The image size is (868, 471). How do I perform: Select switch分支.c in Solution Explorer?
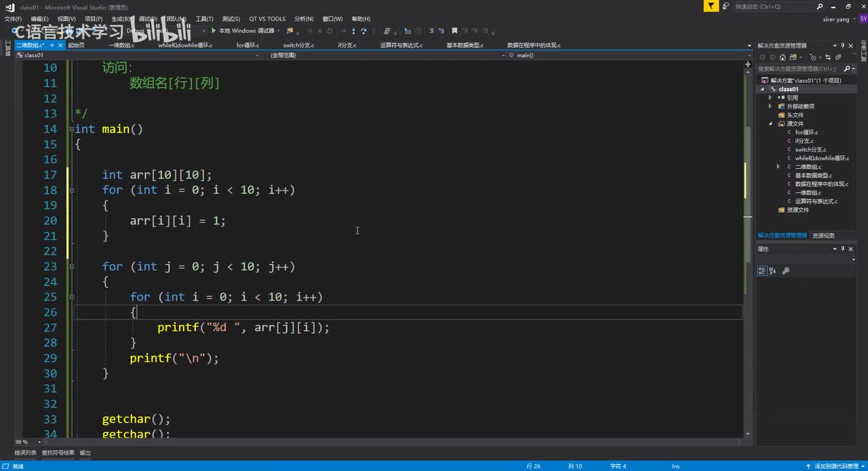[810, 149]
